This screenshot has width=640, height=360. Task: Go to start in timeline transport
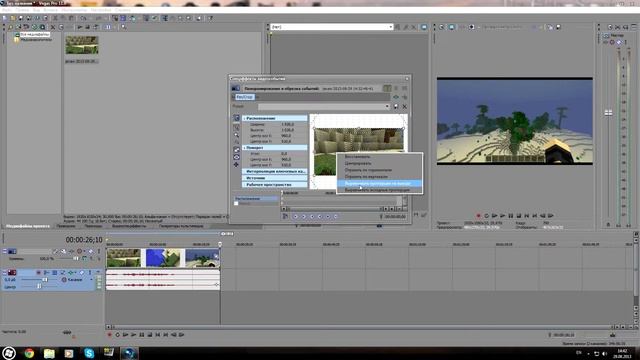[x=158, y=335]
